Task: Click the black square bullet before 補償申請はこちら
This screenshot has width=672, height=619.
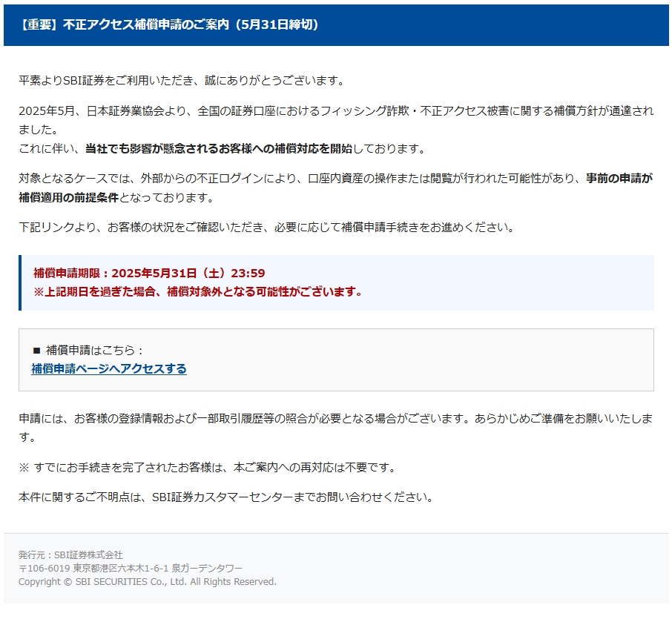Action: [36, 350]
